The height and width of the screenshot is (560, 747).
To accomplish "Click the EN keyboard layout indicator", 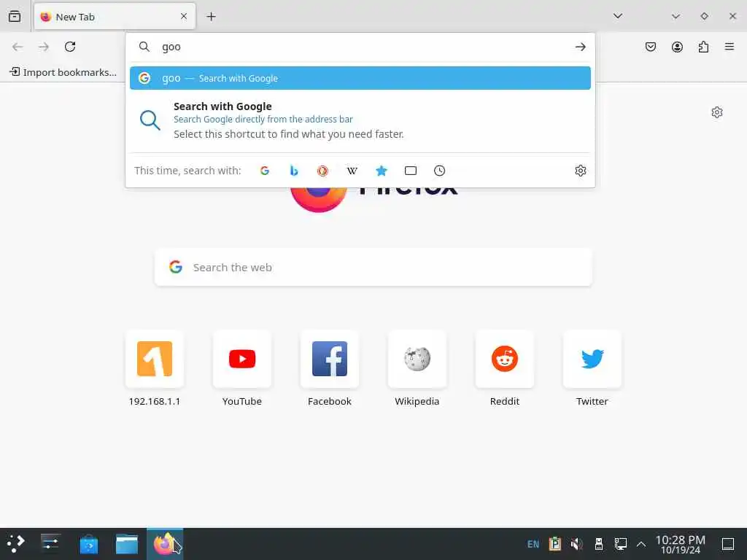I will pos(533,544).
